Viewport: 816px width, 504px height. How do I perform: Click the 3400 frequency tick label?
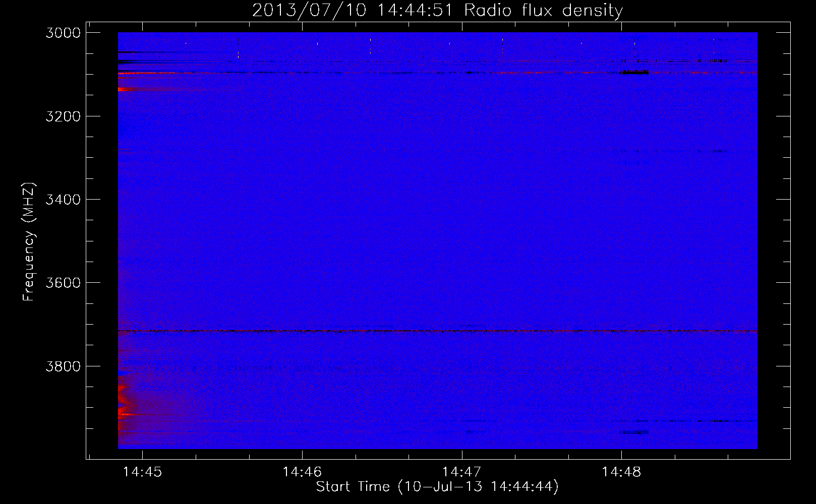click(x=63, y=200)
